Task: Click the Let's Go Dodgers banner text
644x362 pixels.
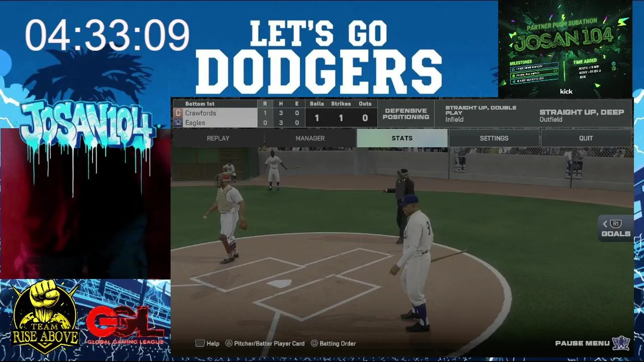Action: coord(319,57)
